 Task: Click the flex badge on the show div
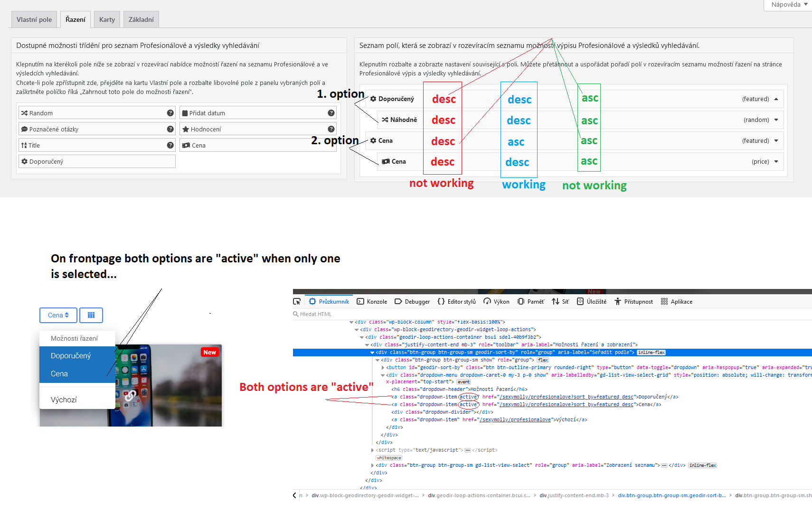tap(543, 360)
